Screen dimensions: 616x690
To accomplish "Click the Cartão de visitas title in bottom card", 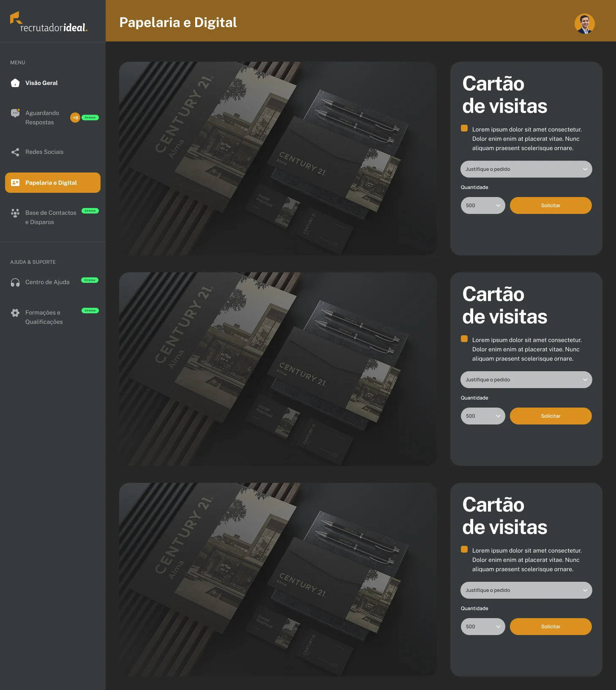I will point(504,516).
